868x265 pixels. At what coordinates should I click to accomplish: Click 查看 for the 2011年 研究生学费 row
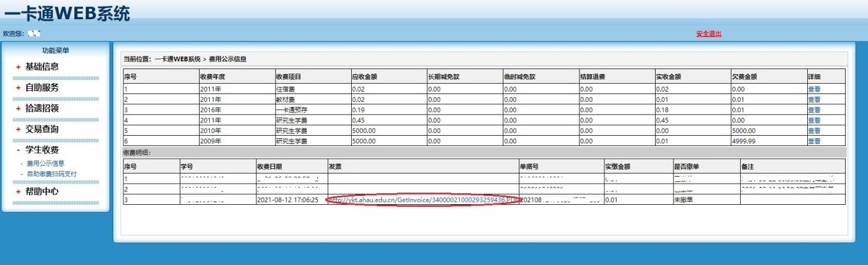click(814, 120)
